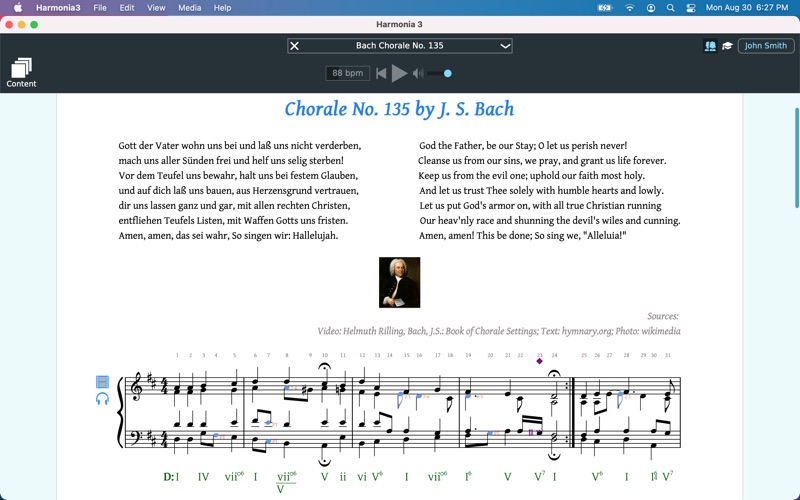Viewport: 800px width, 500px height.
Task: Click the 'IV' chord label
Action: pyautogui.click(x=203, y=477)
